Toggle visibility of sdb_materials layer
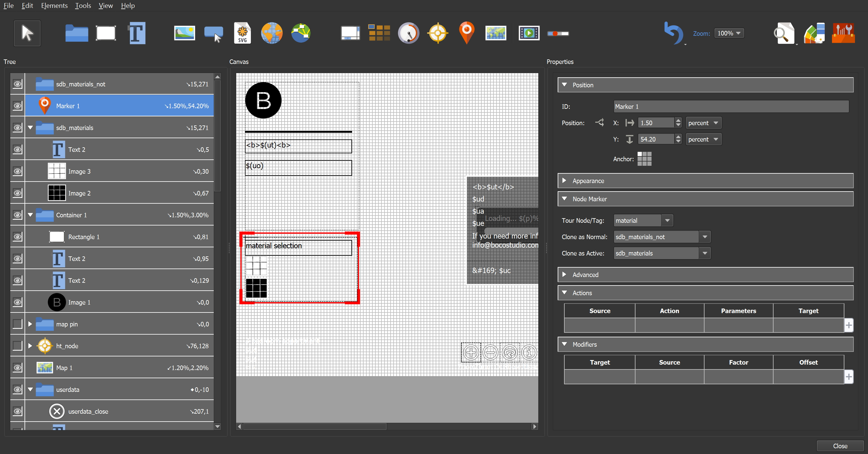Viewport: 868px width, 454px height. coord(17,128)
